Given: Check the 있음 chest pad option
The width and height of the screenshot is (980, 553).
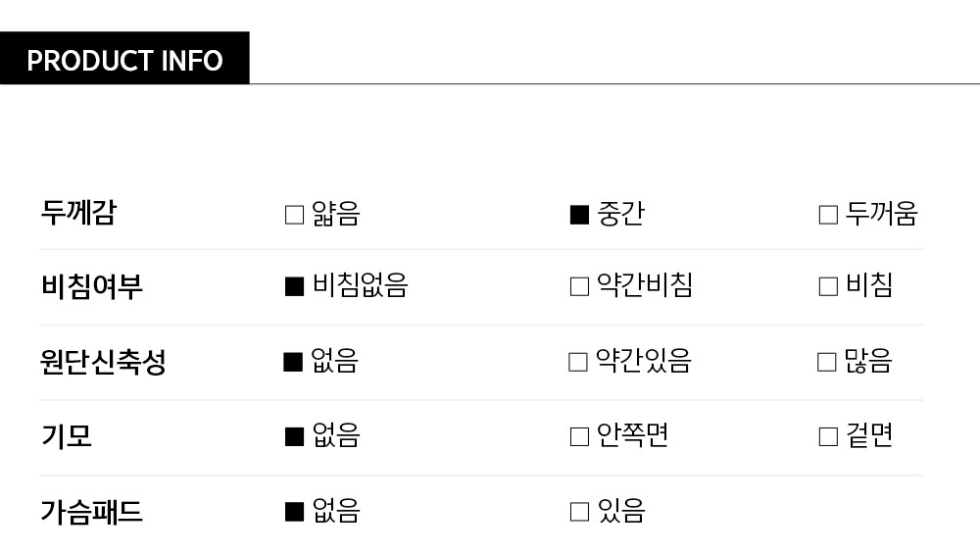Looking at the screenshot, I should pos(579,511).
